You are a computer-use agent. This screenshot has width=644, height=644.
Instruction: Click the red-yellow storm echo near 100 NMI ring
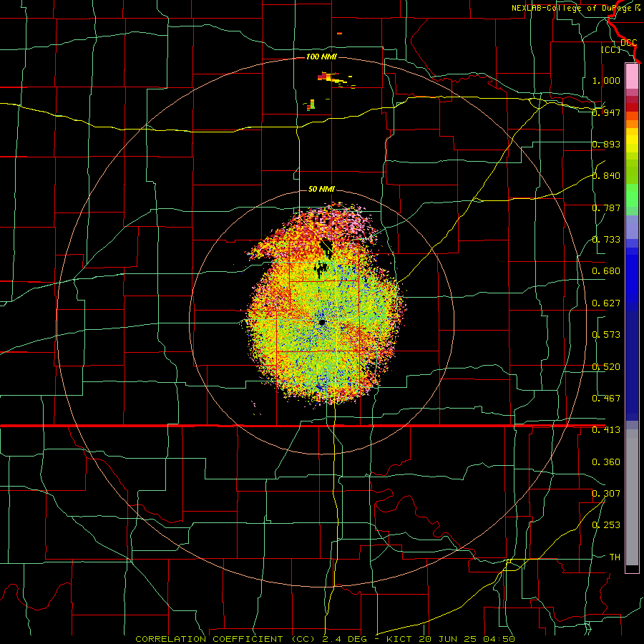tap(333, 79)
